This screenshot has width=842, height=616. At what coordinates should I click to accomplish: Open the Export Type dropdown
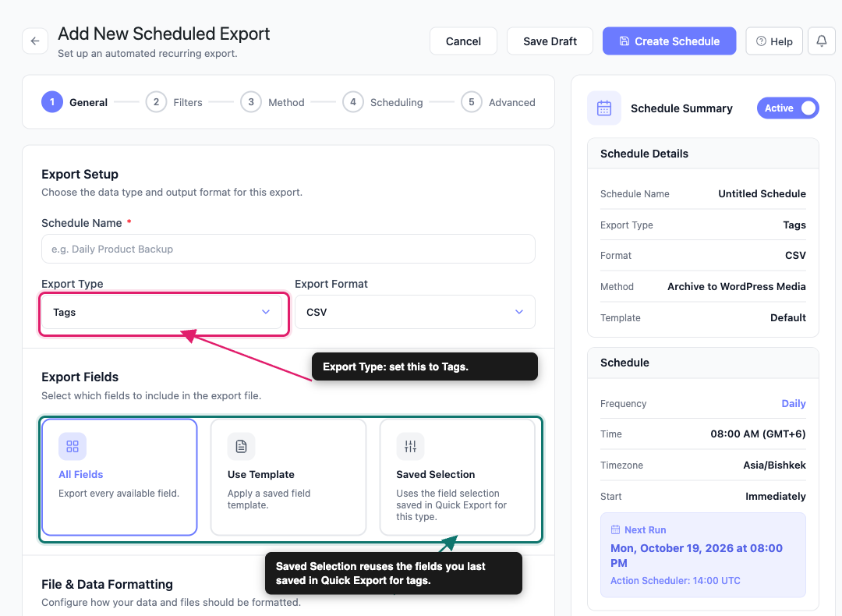pyautogui.click(x=161, y=312)
